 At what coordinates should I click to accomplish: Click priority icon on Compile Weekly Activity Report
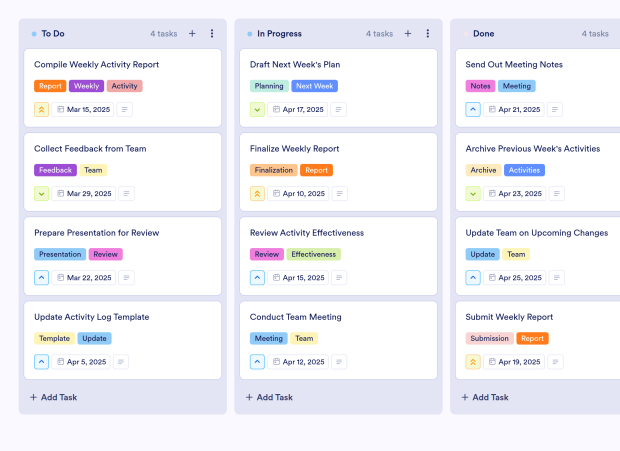[41, 110]
